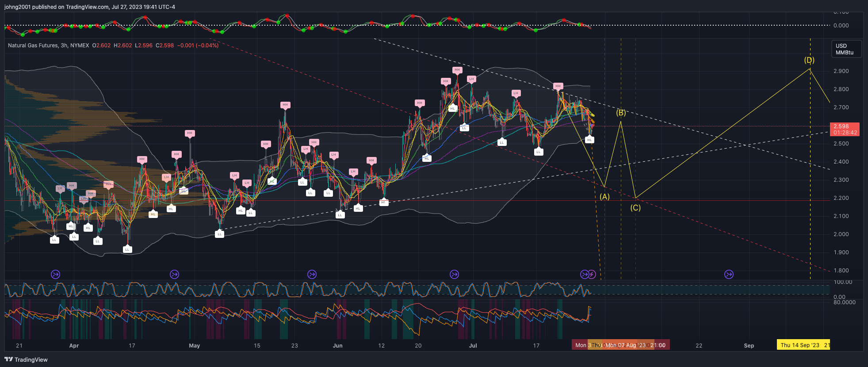868x367 pixels.
Task: Click the 22 date label on time axis
Action: [699, 345]
